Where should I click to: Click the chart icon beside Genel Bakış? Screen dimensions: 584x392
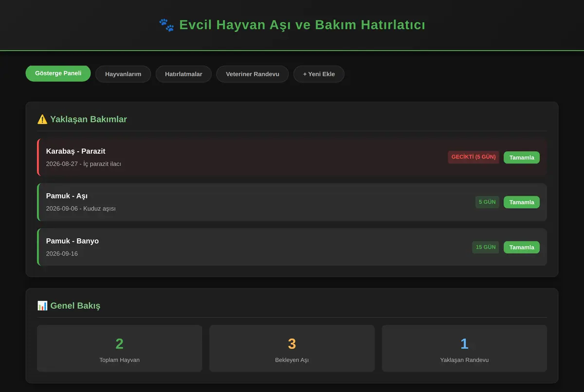point(42,305)
